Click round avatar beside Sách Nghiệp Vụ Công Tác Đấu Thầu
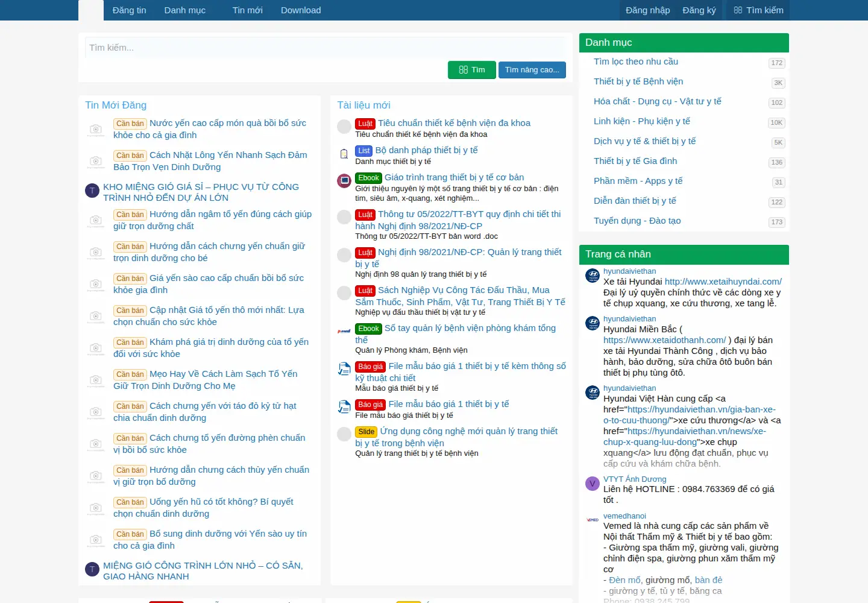 [344, 294]
